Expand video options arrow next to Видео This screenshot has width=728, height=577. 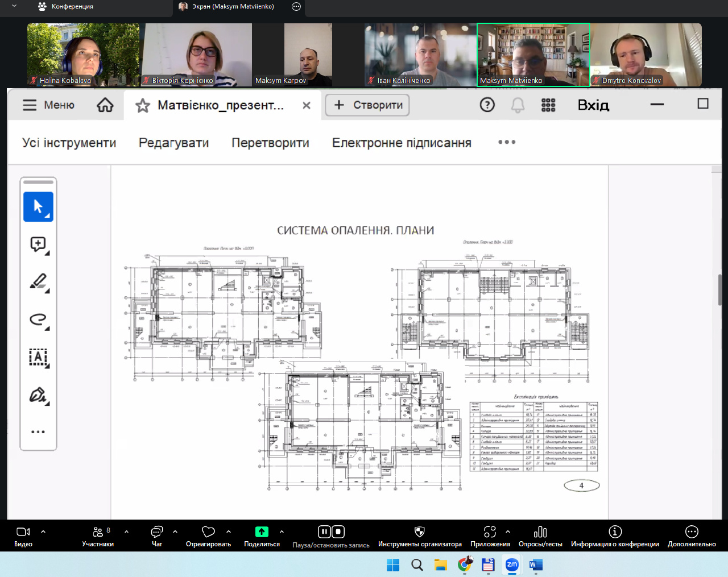[x=43, y=532]
